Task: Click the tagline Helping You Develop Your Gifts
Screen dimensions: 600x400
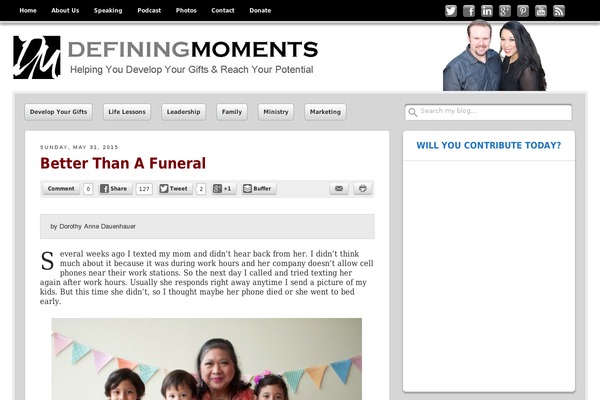Action: pyautogui.click(x=192, y=69)
